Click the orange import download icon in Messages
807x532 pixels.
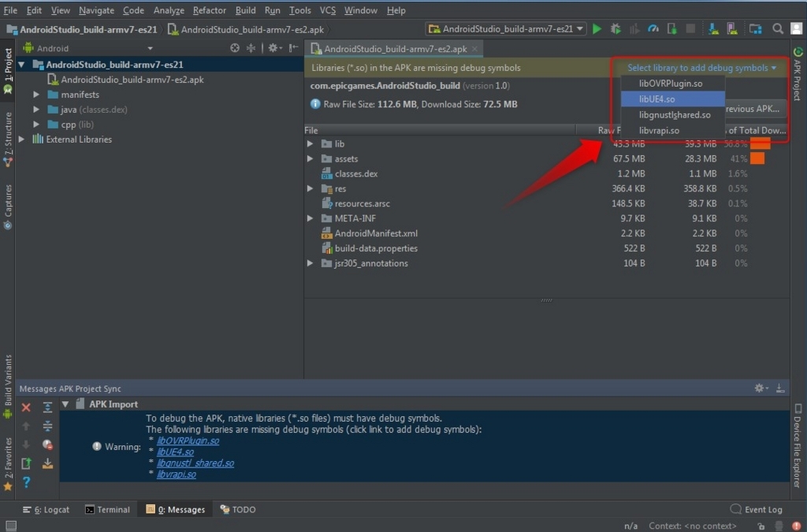click(x=47, y=463)
